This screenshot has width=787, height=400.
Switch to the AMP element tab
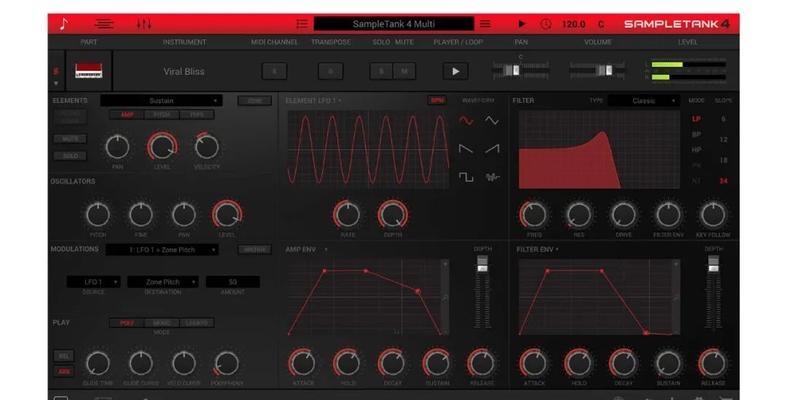127,115
